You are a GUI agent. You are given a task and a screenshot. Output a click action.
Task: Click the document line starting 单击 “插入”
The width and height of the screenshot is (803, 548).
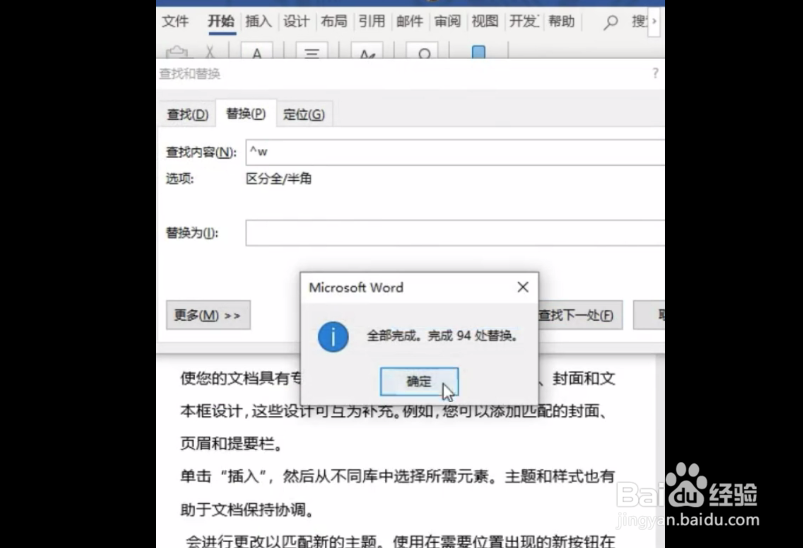tap(397, 476)
